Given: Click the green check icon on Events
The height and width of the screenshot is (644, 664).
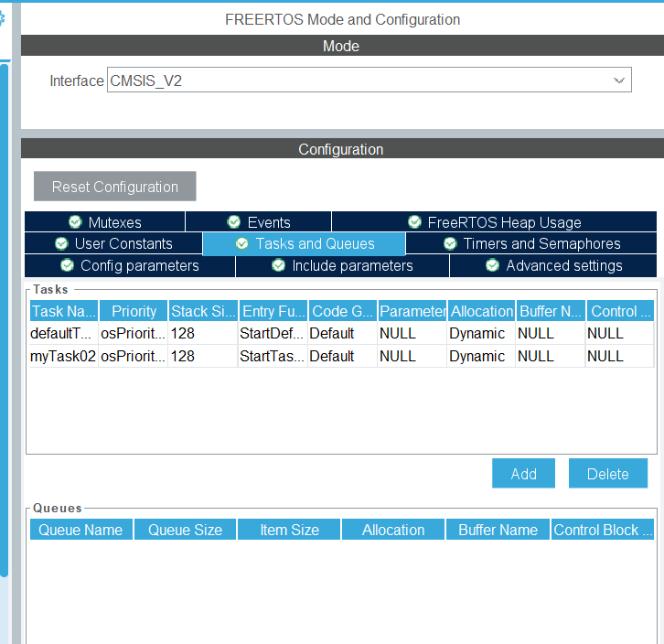Looking at the screenshot, I should (x=234, y=221).
